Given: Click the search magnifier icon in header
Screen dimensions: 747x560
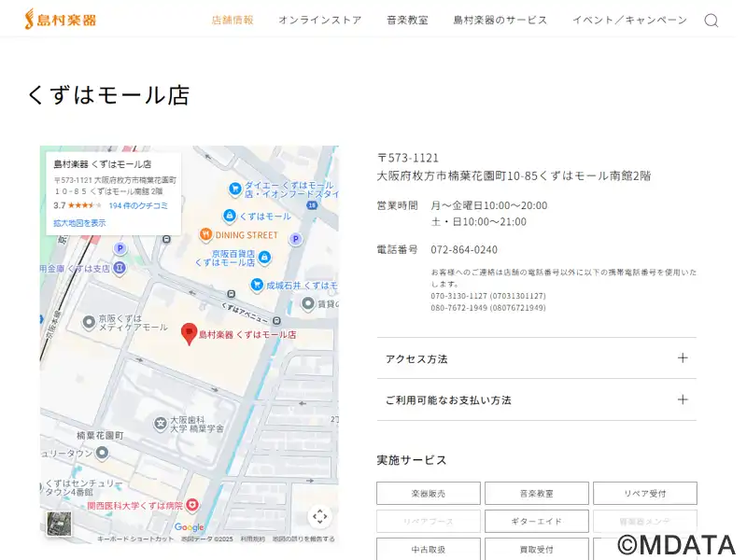Looking at the screenshot, I should click(711, 21).
